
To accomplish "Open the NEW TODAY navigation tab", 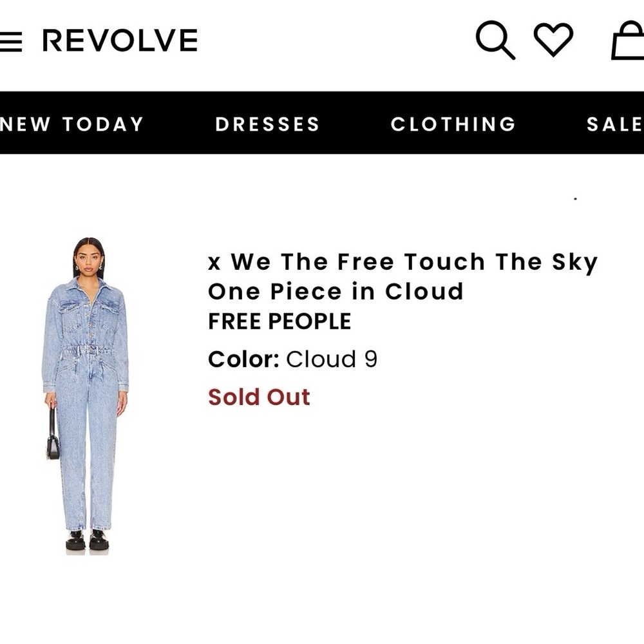I will [x=72, y=124].
